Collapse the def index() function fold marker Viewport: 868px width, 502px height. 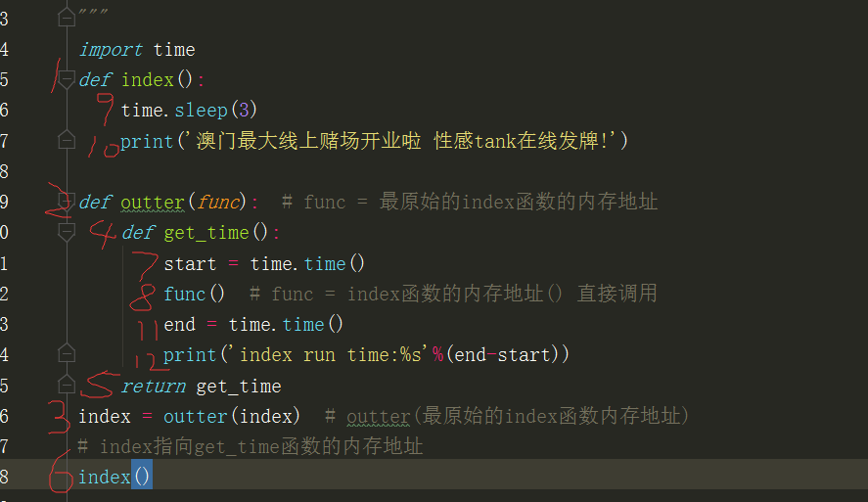point(66,78)
